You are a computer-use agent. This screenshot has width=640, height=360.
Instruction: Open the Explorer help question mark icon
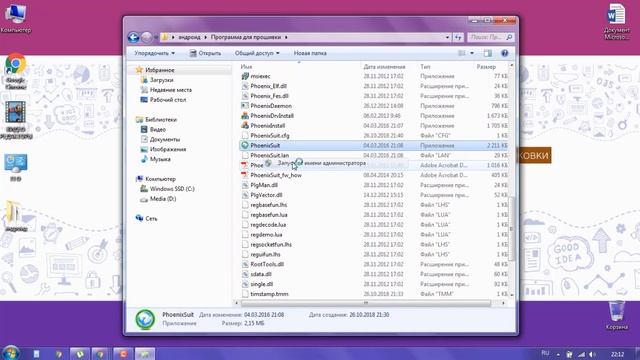(x=504, y=53)
